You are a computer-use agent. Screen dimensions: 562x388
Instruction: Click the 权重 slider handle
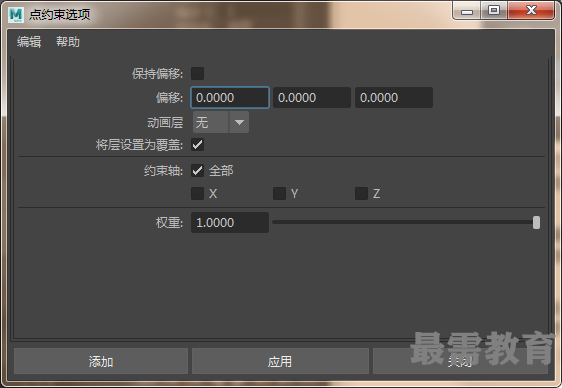(x=536, y=222)
